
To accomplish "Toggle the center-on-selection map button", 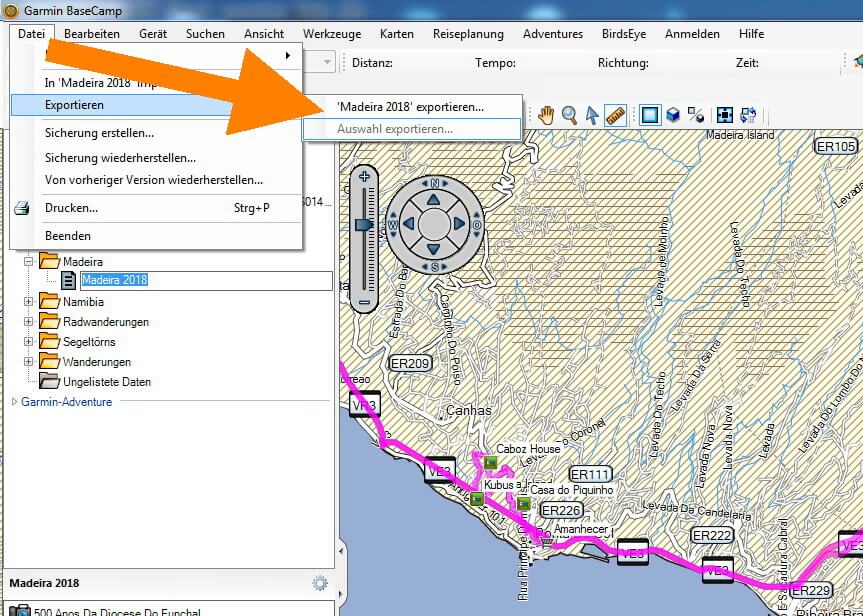I will (x=725, y=115).
